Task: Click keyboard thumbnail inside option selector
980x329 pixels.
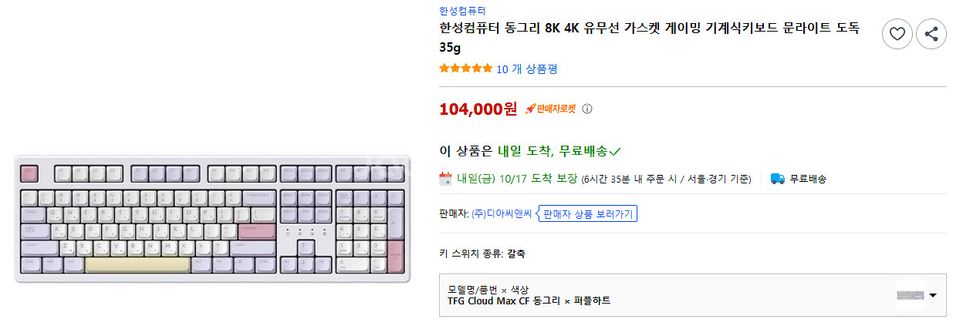Action: tap(910, 295)
